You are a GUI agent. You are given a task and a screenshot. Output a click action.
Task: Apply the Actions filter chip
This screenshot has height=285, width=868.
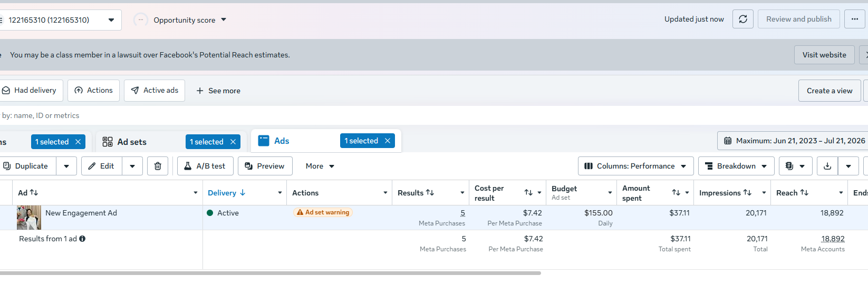[93, 91]
